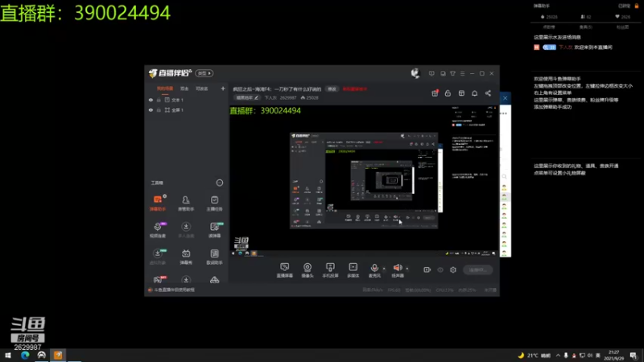Open the notification bell in 直播伴侣
This screenshot has height=362, width=644.
(475, 93)
